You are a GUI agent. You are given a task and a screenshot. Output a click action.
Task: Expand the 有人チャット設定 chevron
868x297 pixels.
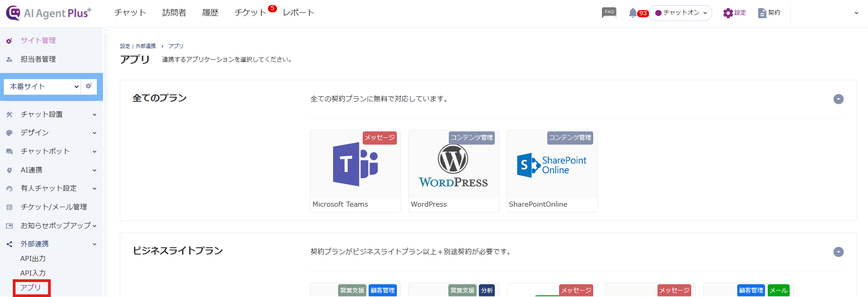(94, 188)
